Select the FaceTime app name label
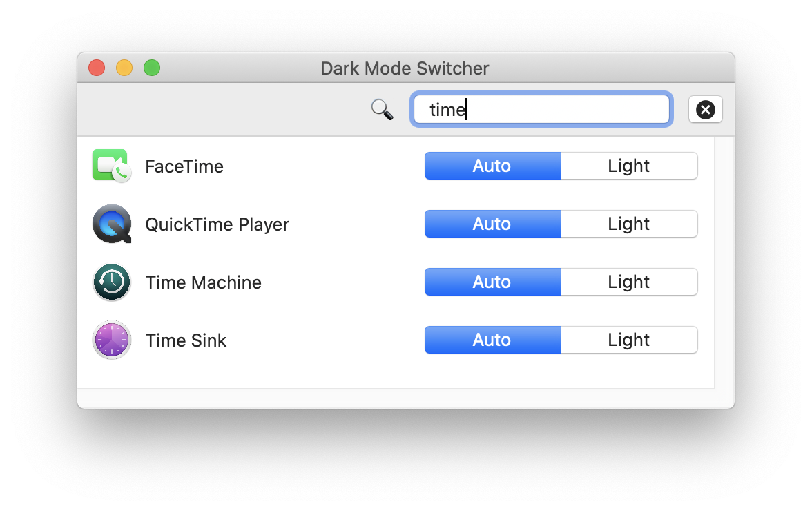812x511 pixels. point(184,166)
